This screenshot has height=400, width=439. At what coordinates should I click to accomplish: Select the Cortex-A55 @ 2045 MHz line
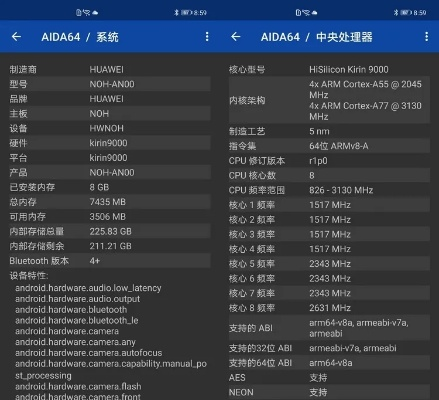[365, 89]
